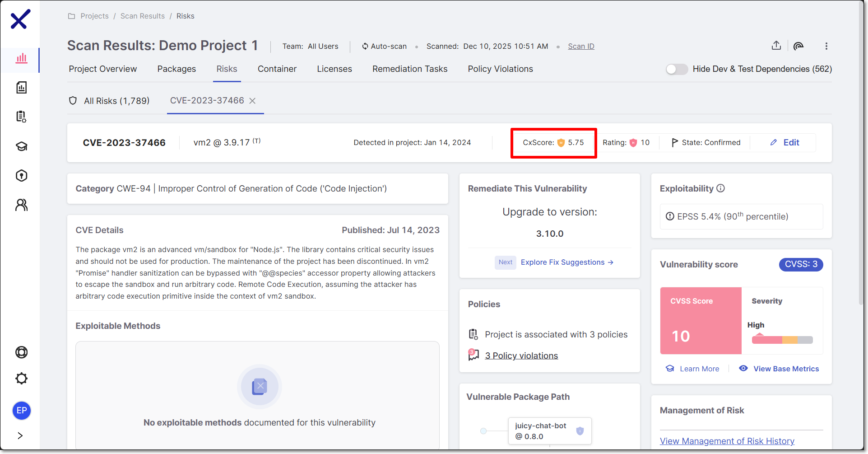
Task: Open the learning graduation cap sidebar icon
Action: click(21, 146)
